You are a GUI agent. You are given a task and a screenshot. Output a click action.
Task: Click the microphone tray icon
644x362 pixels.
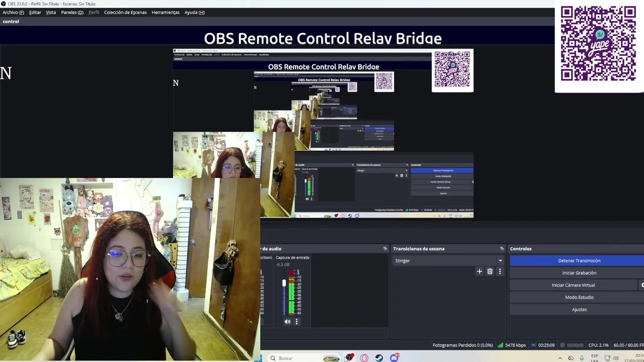(x=582, y=358)
